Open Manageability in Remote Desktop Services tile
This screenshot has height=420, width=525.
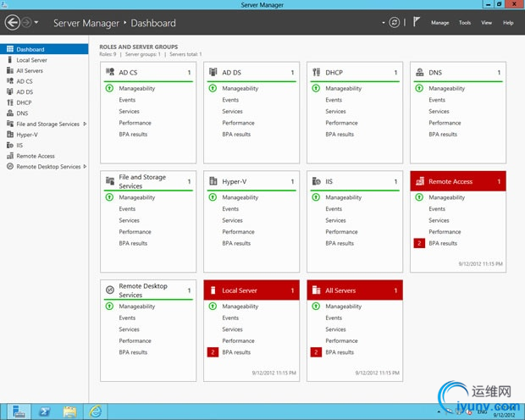click(137, 307)
